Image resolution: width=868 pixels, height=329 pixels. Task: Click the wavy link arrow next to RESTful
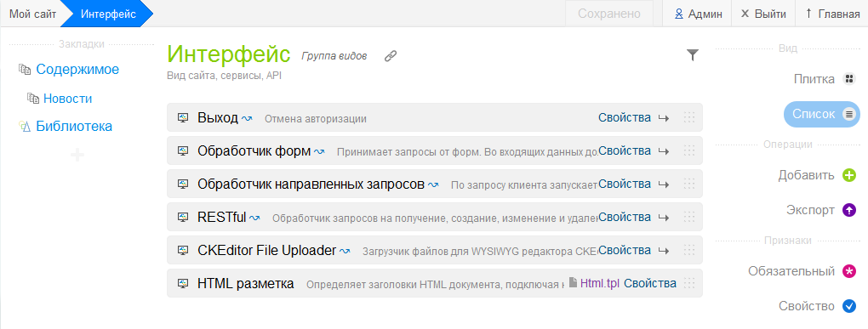click(x=254, y=218)
